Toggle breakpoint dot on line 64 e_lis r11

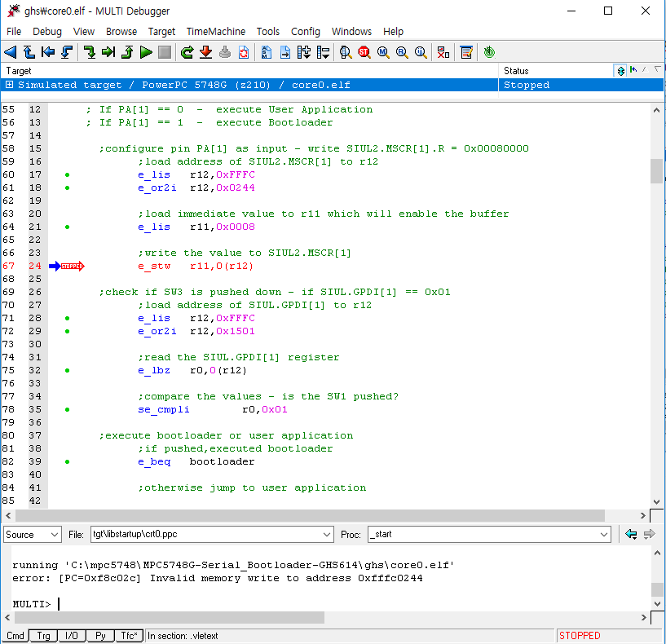[x=67, y=227]
